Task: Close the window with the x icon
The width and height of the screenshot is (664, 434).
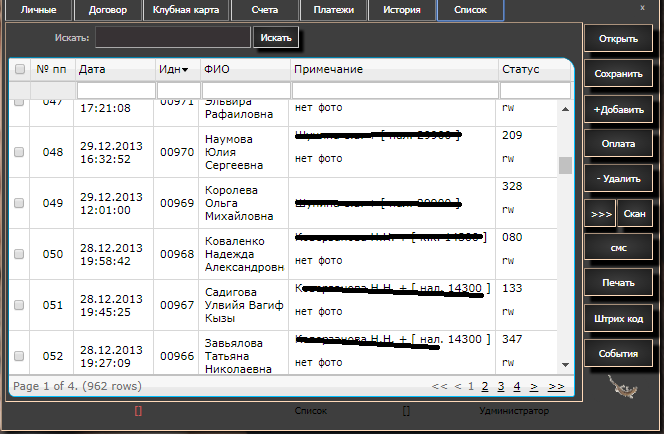Action: [x=642, y=8]
